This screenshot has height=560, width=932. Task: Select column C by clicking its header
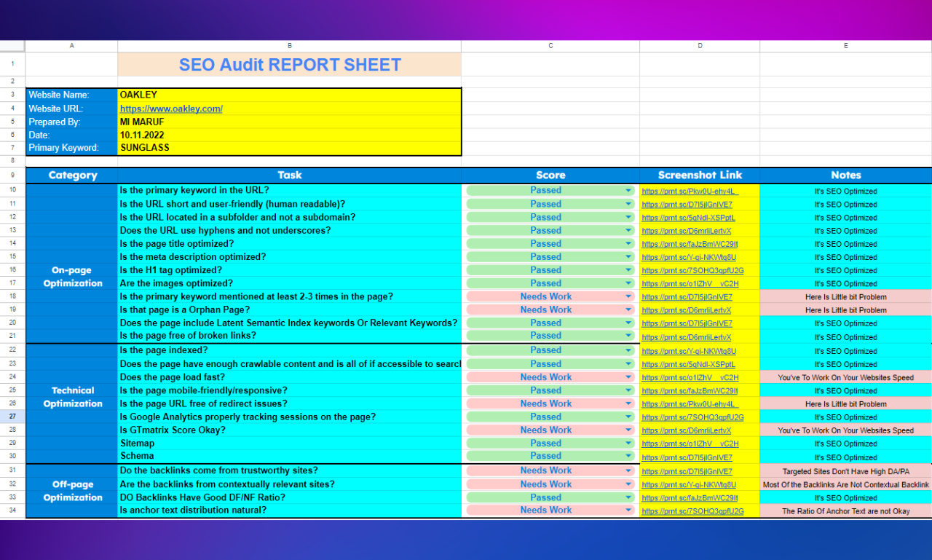click(550, 45)
